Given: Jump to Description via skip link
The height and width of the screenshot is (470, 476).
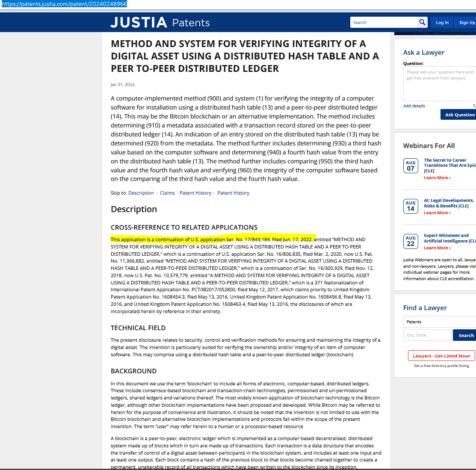Looking at the screenshot, I should click(x=141, y=193).
